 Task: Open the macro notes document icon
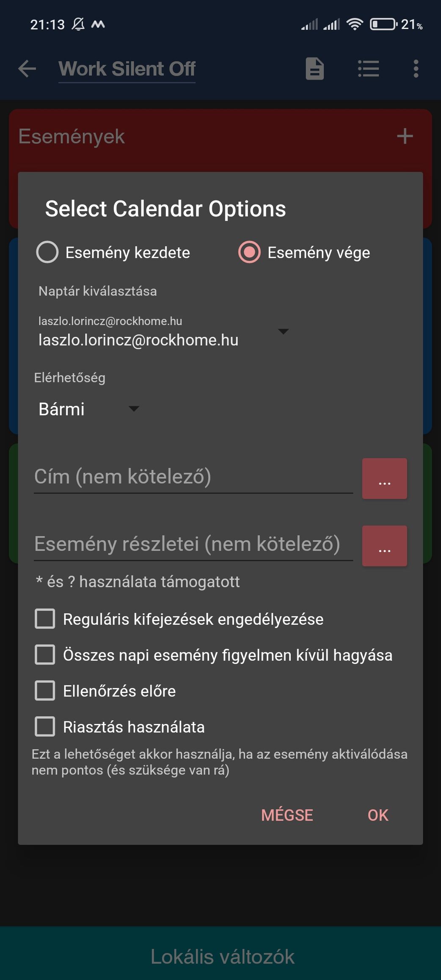point(314,69)
